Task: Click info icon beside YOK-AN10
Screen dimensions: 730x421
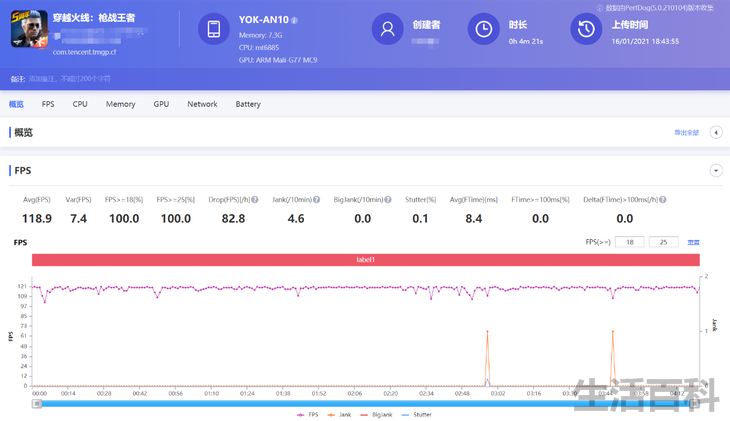Action: point(294,20)
